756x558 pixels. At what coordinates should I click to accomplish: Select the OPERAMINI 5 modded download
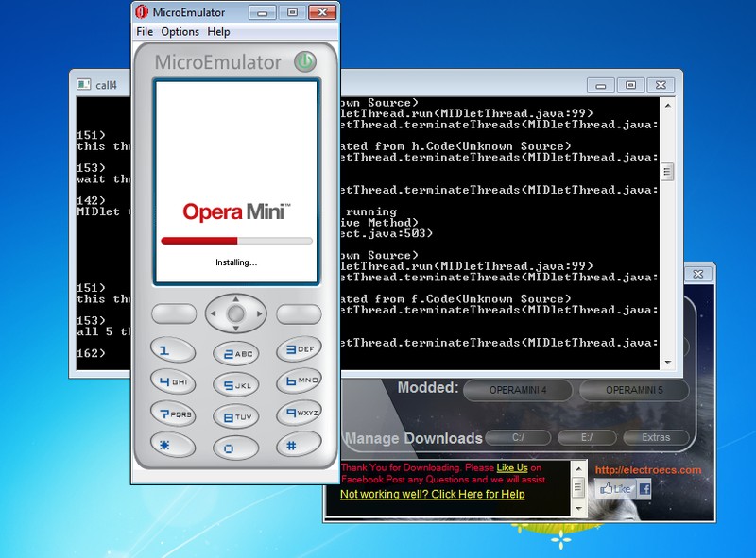click(x=634, y=388)
